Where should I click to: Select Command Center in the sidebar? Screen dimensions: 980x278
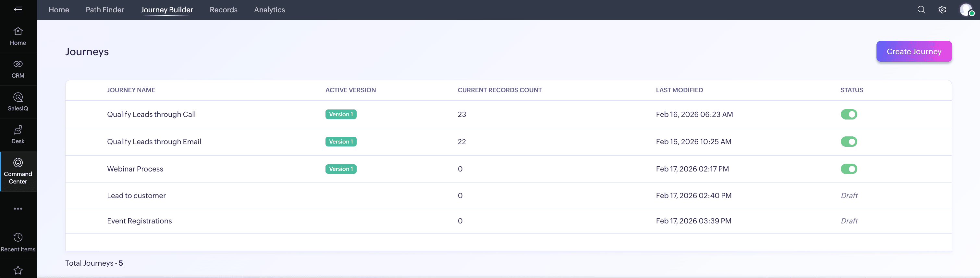pyautogui.click(x=18, y=171)
